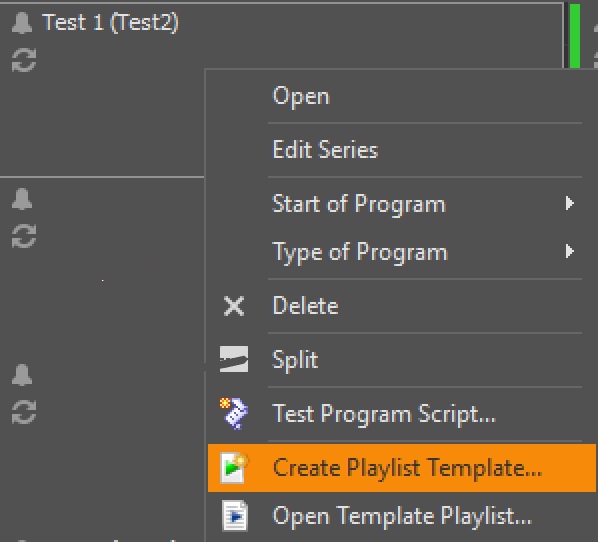Click the split icon in the context menu

pos(234,359)
